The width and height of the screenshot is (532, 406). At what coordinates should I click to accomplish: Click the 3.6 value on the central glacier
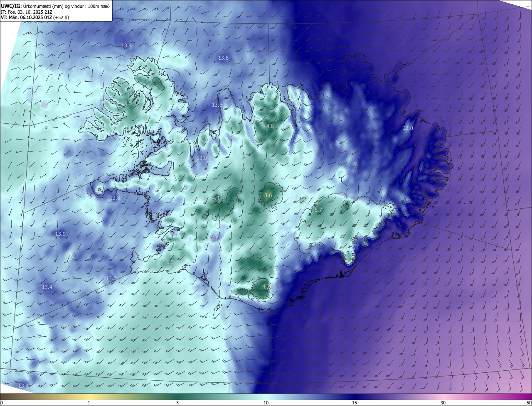click(x=268, y=195)
